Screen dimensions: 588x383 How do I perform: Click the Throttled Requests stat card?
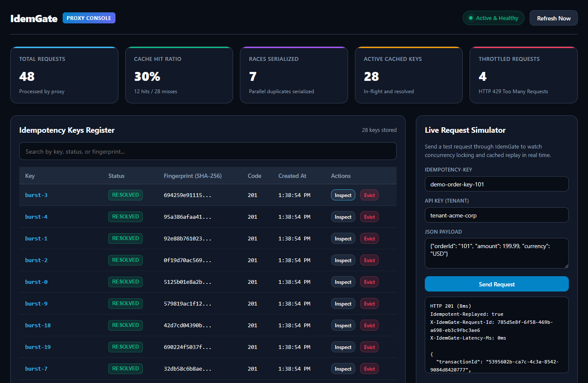524,75
